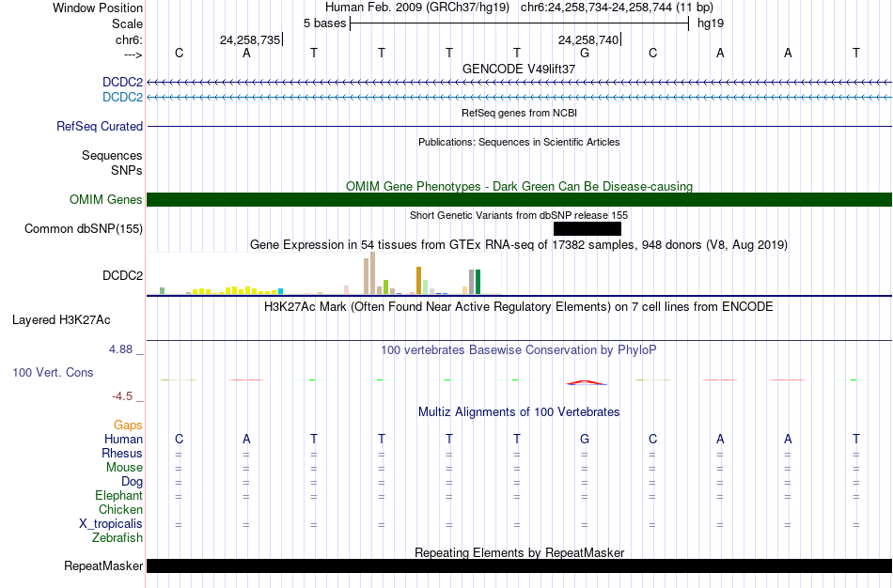Click the RefSeq genes from NCBI title

click(x=520, y=113)
